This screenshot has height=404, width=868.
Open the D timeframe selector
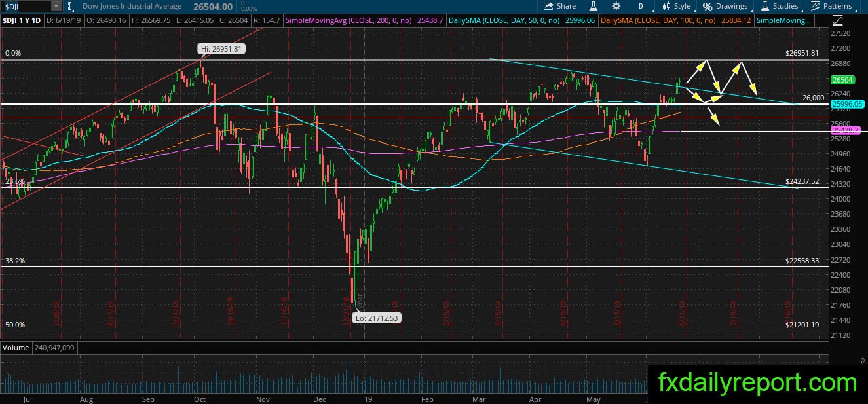[641, 6]
